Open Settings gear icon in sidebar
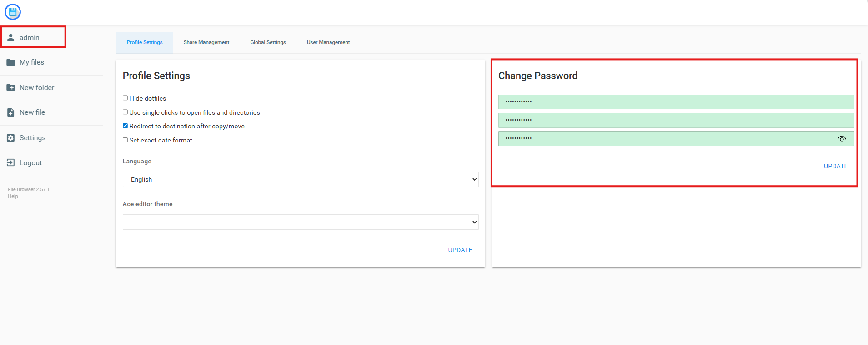The image size is (868, 345). point(11,138)
